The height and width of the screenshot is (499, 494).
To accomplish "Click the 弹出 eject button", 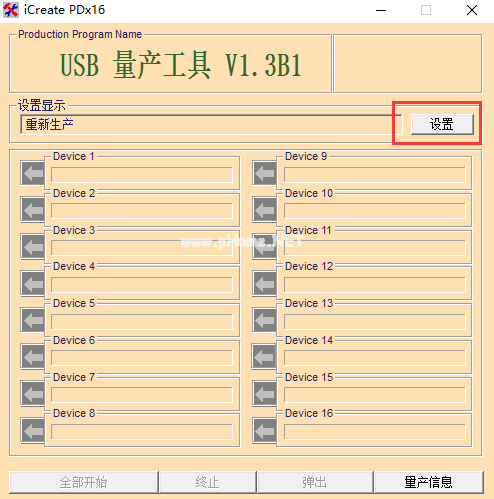I will tap(314, 482).
